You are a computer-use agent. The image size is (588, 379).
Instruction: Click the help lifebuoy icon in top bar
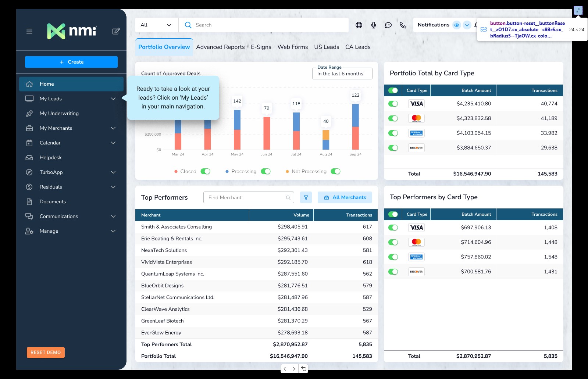[359, 25]
